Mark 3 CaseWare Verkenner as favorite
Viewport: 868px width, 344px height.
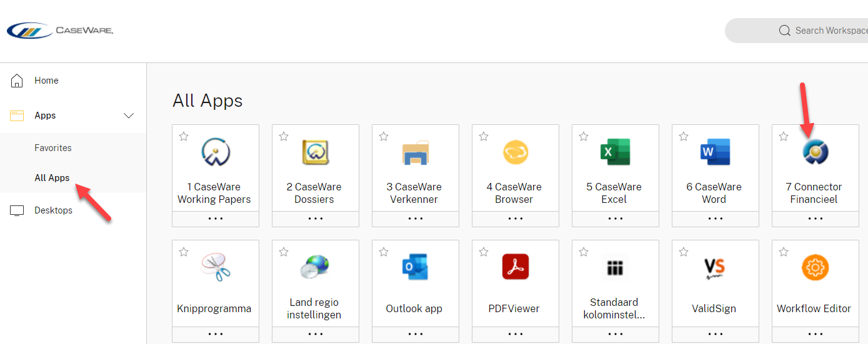point(384,136)
